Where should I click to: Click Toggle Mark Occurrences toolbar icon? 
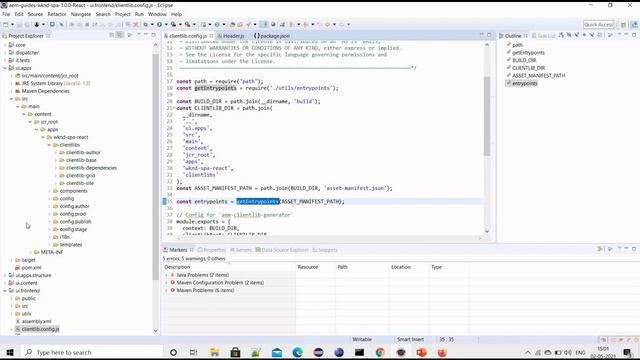(264, 24)
